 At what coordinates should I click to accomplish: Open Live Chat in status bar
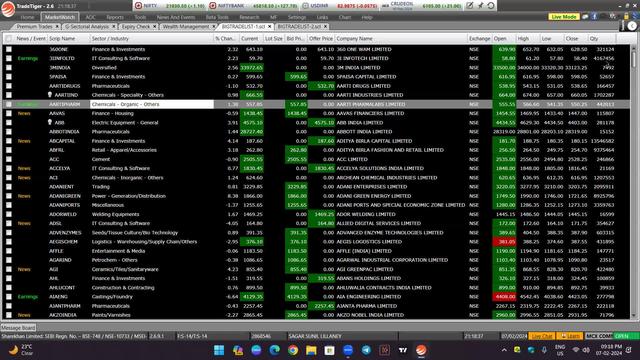[x=542, y=336]
